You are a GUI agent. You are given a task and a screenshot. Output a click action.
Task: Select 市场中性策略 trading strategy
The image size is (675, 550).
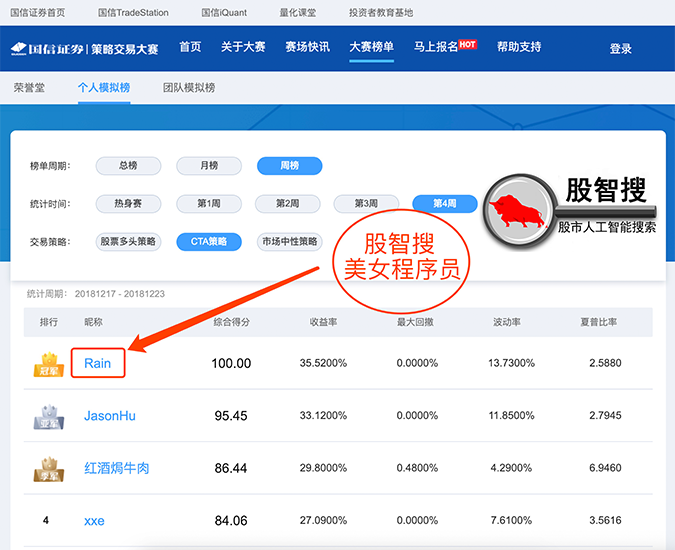[289, 241]
